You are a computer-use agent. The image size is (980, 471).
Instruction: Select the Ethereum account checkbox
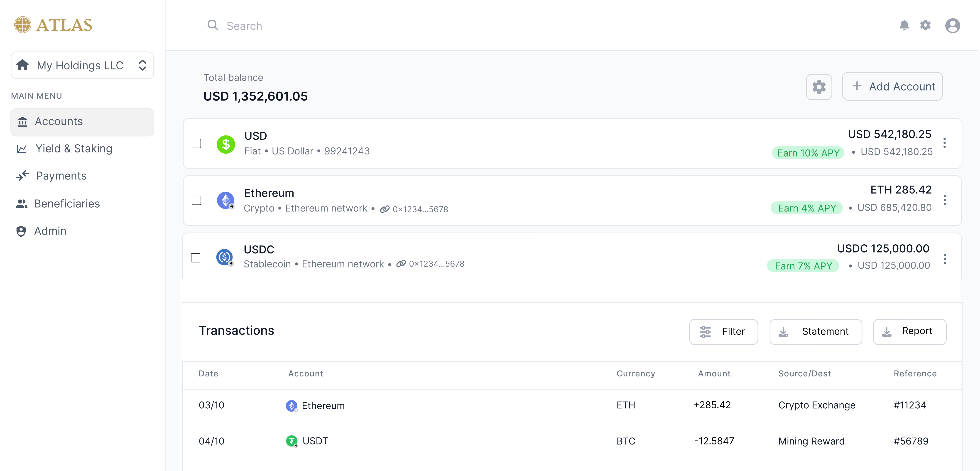pyautogui.click(x=197, y=201)
